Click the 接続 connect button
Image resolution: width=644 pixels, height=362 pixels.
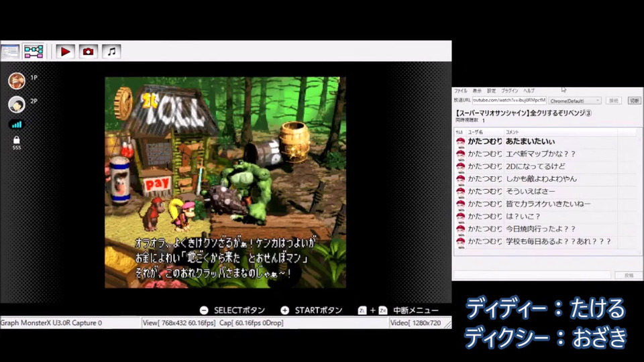614,101
